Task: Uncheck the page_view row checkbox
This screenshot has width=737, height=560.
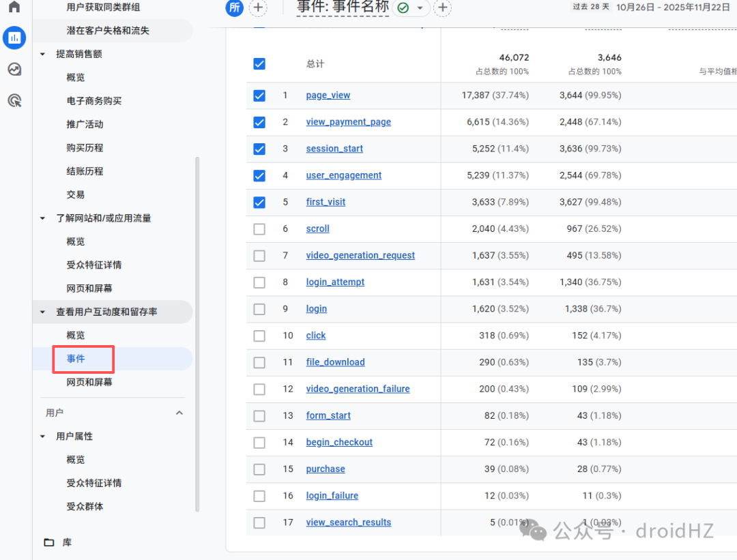Action: coord(259,96)
